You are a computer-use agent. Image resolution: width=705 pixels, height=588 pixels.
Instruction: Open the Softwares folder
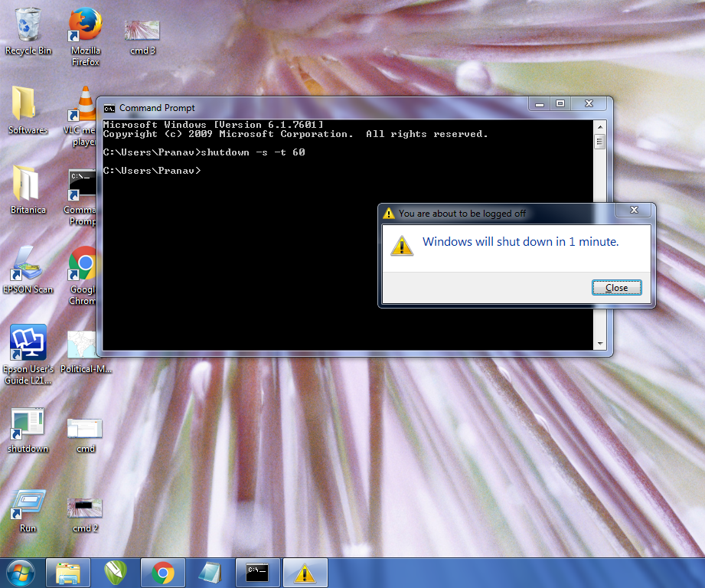[x=28, y=107]
